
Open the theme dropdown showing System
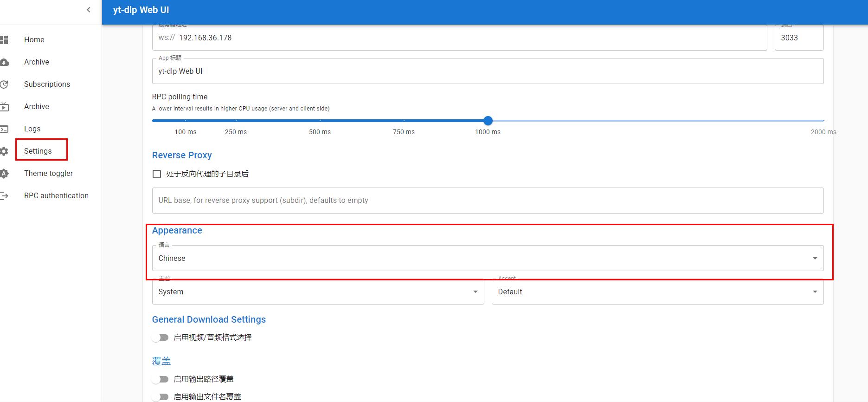coord(318,292)
